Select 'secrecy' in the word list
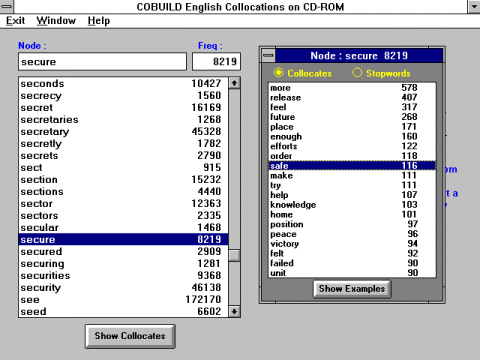The height and width of the screenshot is (360, 480). (123, 95)
